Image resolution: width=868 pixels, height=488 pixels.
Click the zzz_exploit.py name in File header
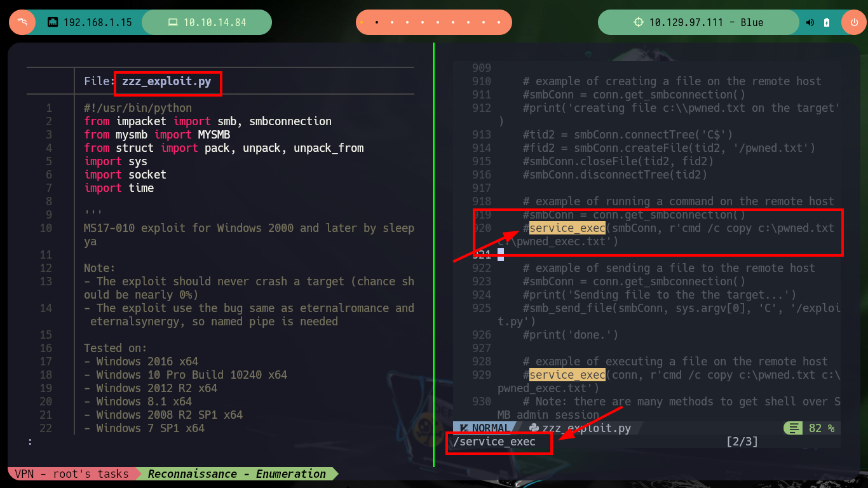[166, 81]
